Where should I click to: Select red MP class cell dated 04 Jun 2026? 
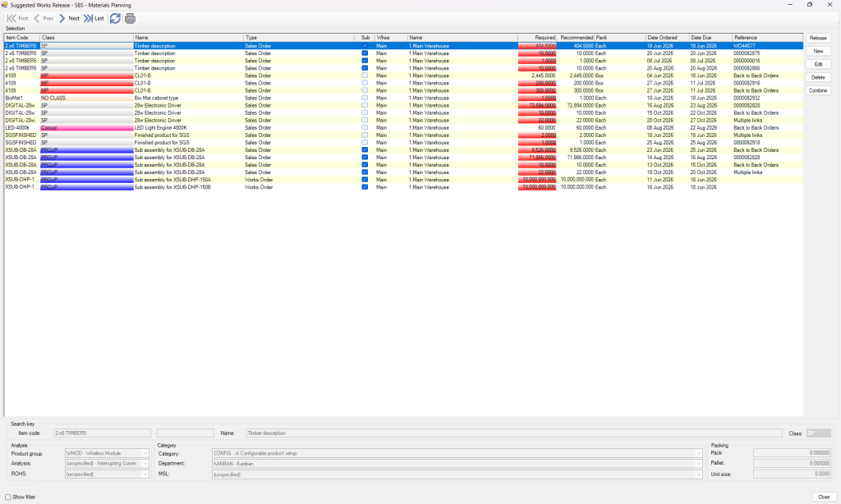[87, 76]
